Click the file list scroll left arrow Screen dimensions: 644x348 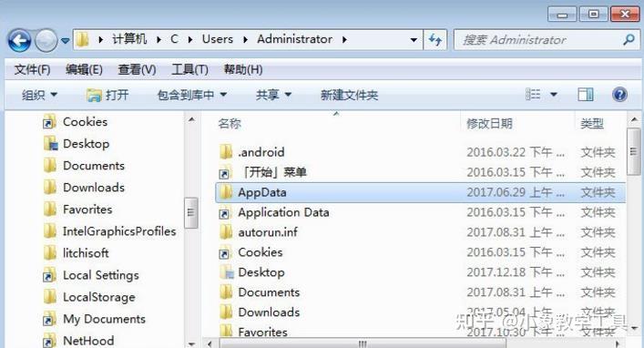[210, 343]
